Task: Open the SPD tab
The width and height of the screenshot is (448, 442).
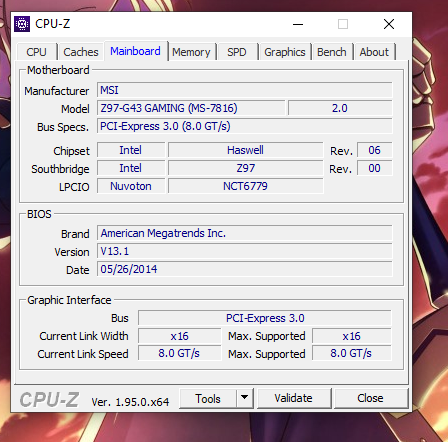Action: pyautogui.click(x=237, y=52)
